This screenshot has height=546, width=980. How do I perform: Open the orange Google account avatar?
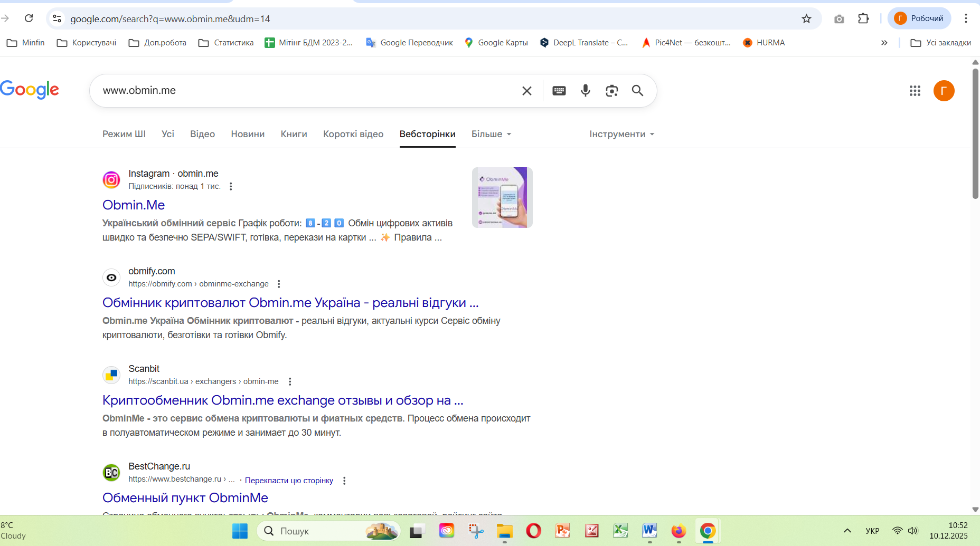[x=944, y=91]
